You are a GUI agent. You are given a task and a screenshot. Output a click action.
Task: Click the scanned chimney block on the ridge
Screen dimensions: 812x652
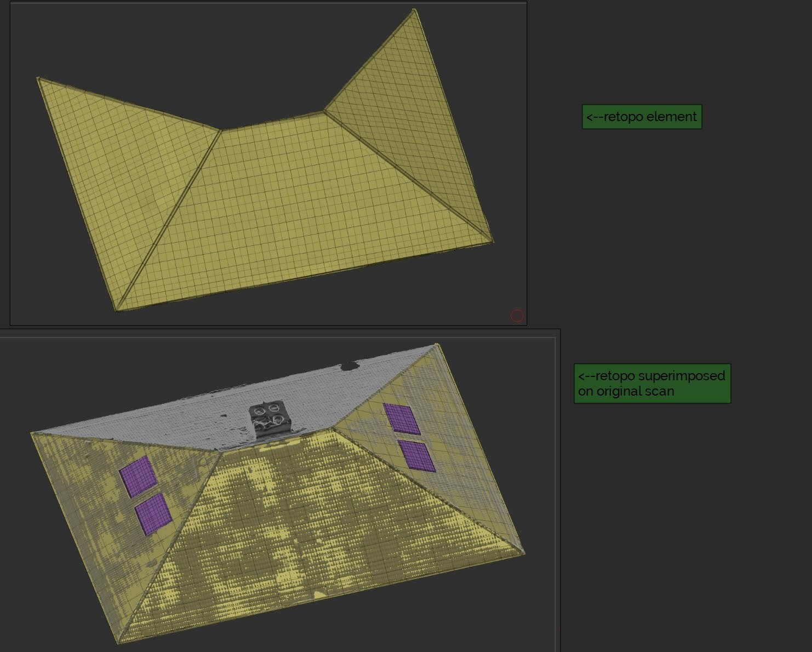pyautogui.click(x=269, y=420)
